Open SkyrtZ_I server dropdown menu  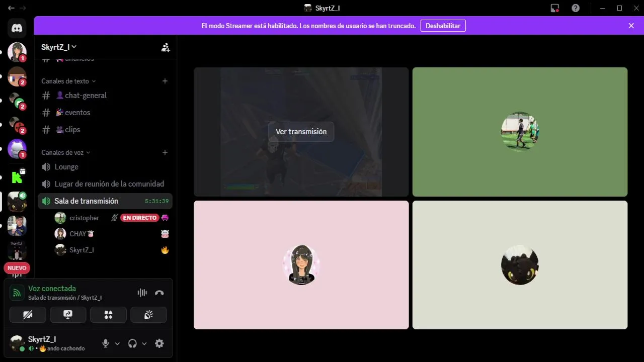[59, 47]
